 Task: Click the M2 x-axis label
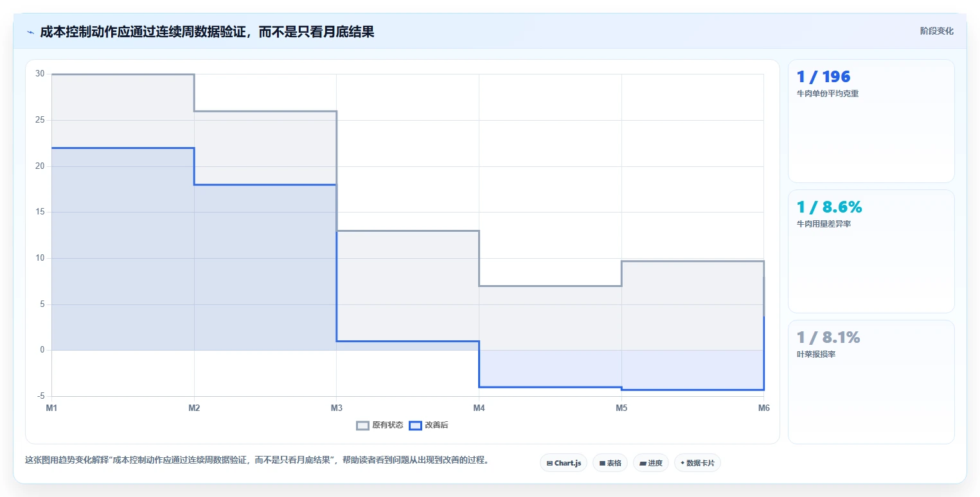point(194,408)
